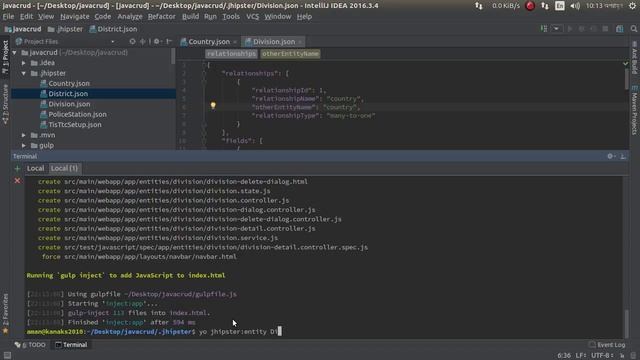Expand the .mvn folder
Viewport: 640px width, 360px height.
(x=24, y=135)
